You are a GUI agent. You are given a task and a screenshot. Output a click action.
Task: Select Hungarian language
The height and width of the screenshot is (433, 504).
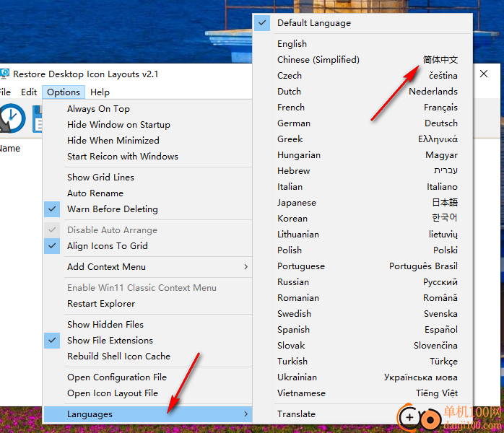coord(362,155)
